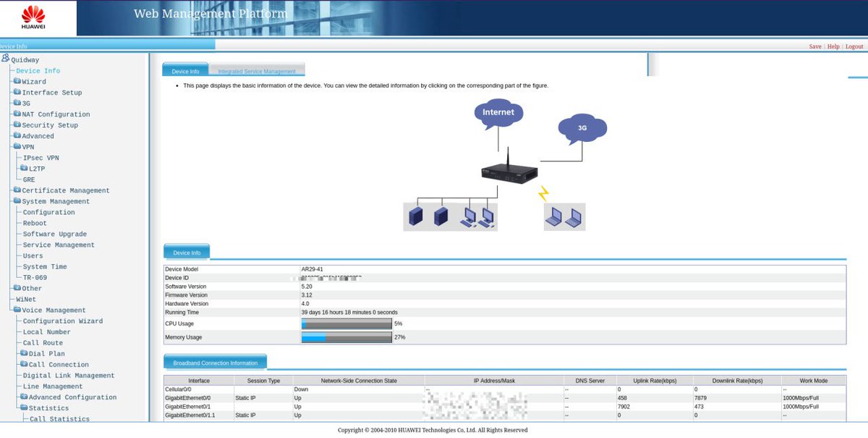Collapse the Voice Management node
Viewport: 868px width, 438px height.
[17, 309]
